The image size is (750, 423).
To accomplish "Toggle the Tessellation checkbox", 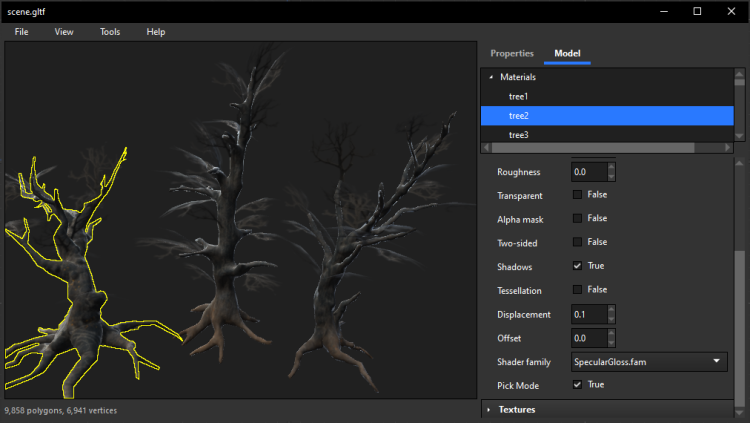I will coord(577,290).
